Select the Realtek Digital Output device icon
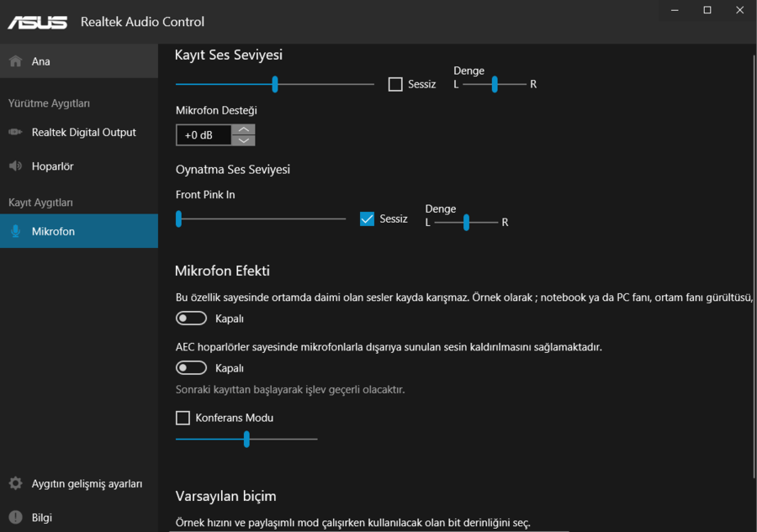757x532 pixels. pos(15,132)
